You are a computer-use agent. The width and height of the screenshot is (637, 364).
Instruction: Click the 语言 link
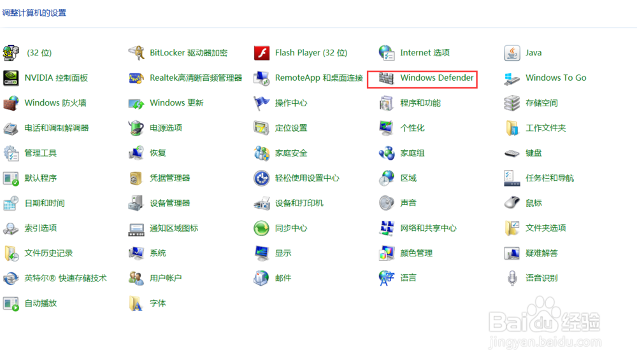(x=408, y=278)
